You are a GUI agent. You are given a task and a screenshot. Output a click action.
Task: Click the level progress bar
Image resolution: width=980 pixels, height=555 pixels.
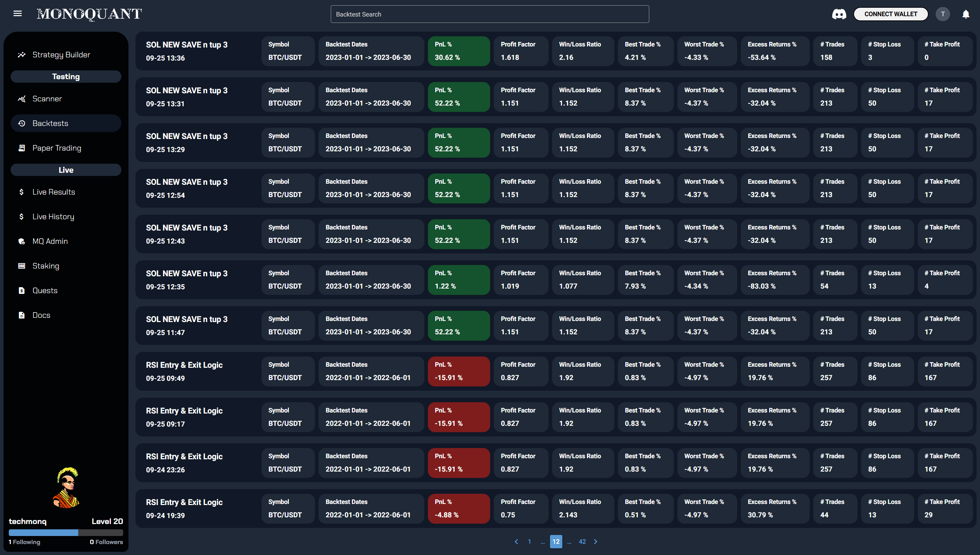(x=66, y=532)
